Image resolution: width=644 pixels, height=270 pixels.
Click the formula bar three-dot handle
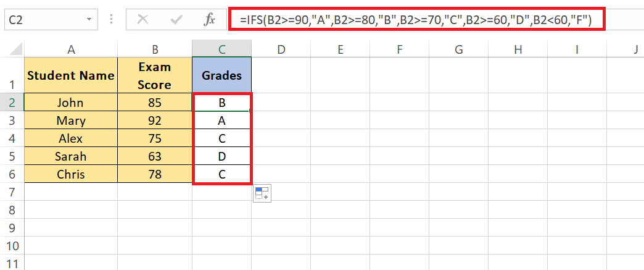click(x=112, y=19)
